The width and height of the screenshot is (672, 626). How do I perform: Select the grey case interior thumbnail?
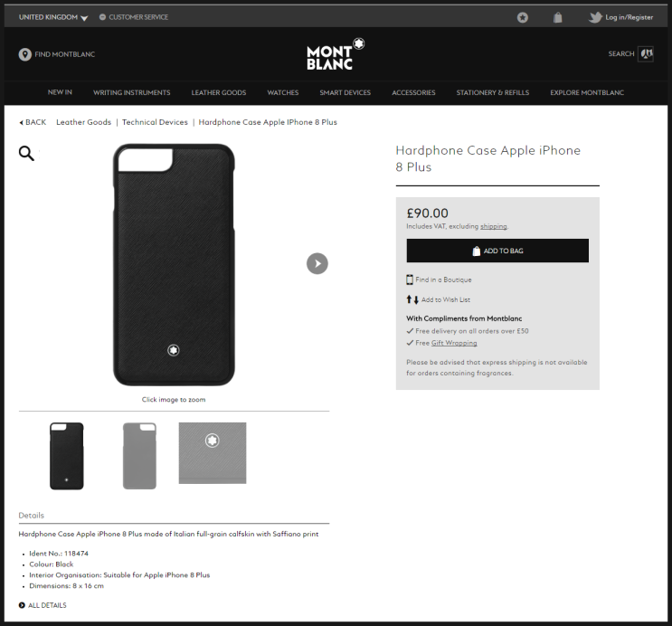coord(139,456)
